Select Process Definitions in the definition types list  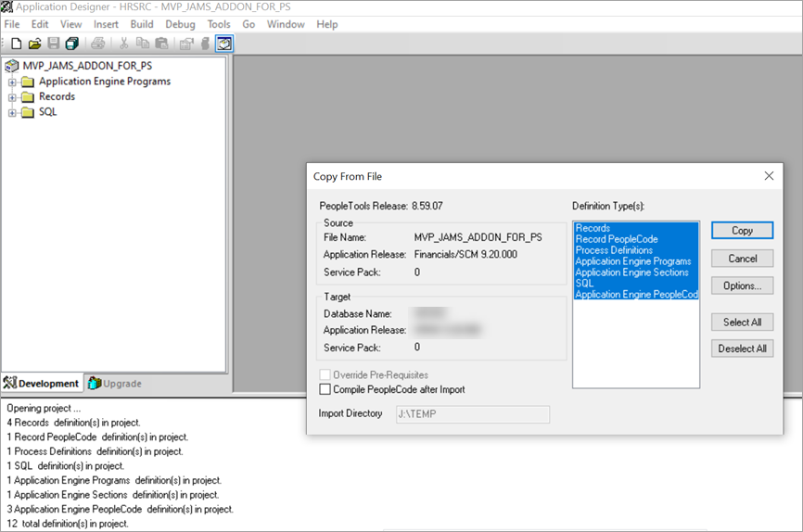click(x=614, y=250)
